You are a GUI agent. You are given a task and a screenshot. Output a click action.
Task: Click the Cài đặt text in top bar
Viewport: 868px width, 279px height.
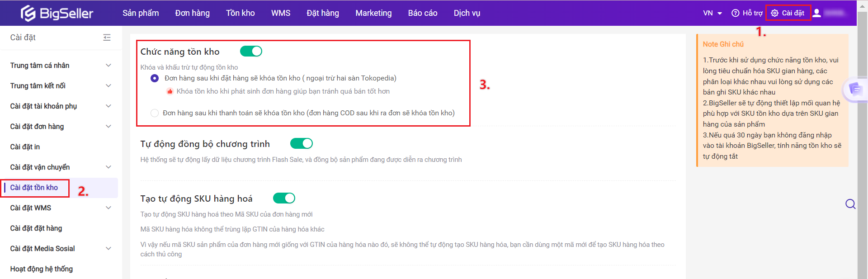793,13
